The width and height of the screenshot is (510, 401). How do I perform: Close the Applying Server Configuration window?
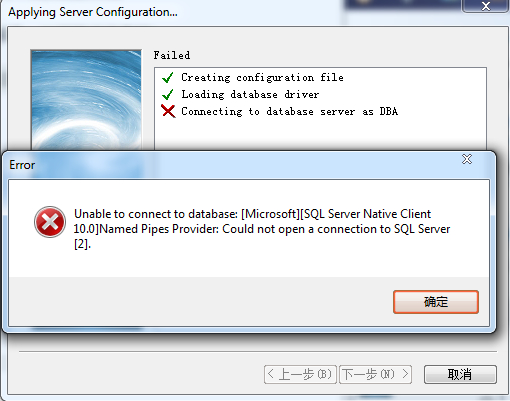click(x=486, y=6)
